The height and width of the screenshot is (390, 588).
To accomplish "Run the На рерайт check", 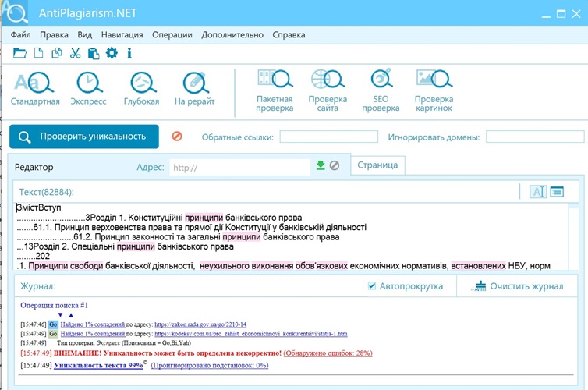I will (195, 88).
